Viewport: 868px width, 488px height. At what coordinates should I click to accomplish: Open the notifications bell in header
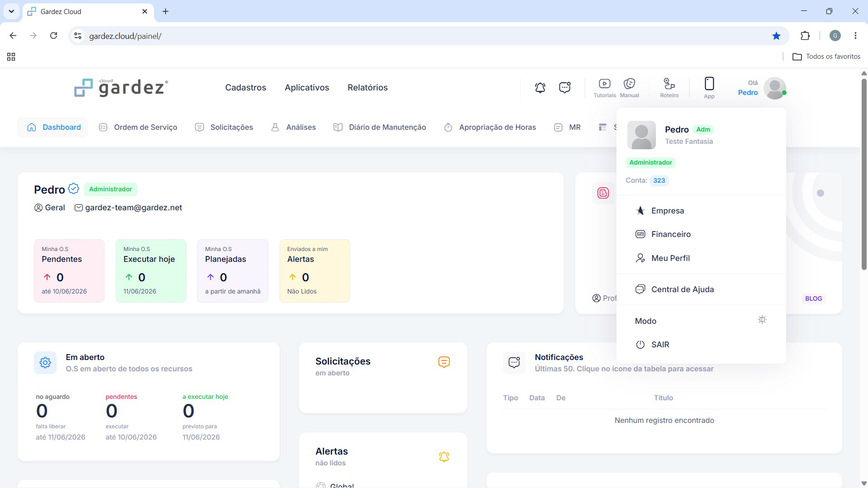(x=540, y=87)
